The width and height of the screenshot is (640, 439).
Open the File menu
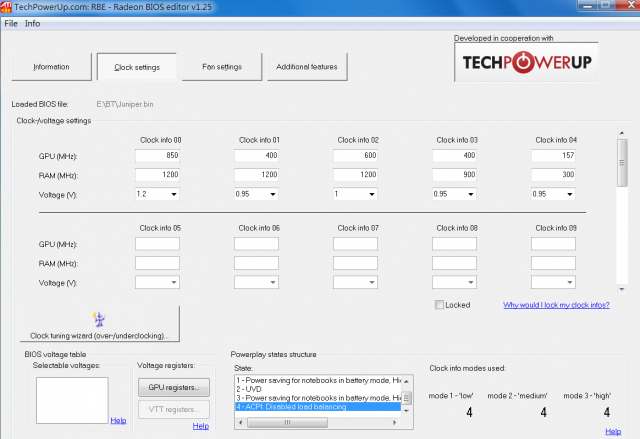[x=11, y=24]
